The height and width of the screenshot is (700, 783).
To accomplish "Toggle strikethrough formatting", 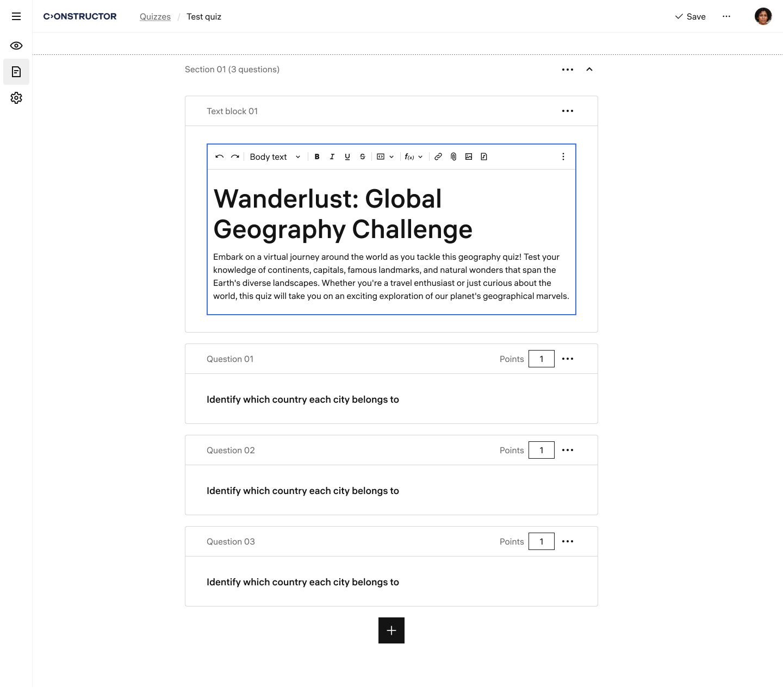I will pyautogui.click(x=363, y=157).
